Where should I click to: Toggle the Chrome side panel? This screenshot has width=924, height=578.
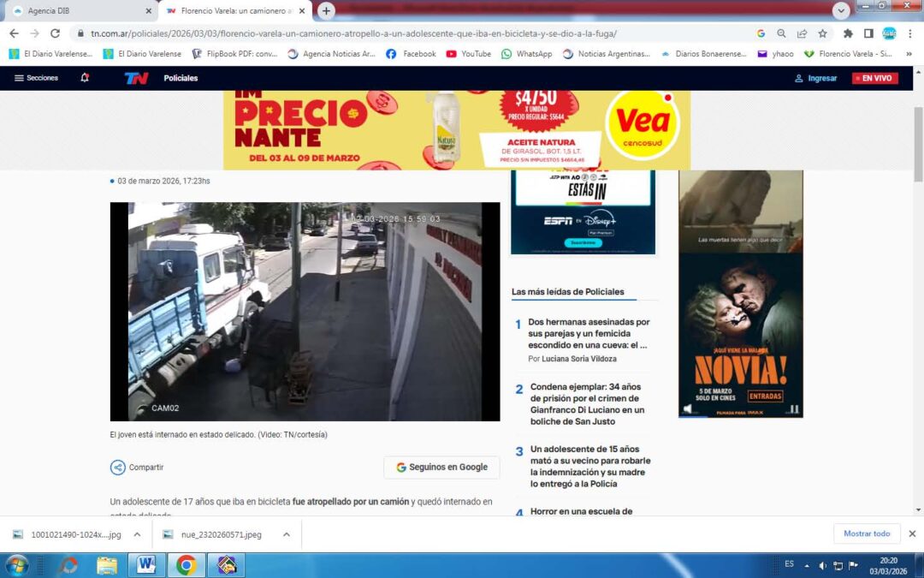tap(868, 33)
